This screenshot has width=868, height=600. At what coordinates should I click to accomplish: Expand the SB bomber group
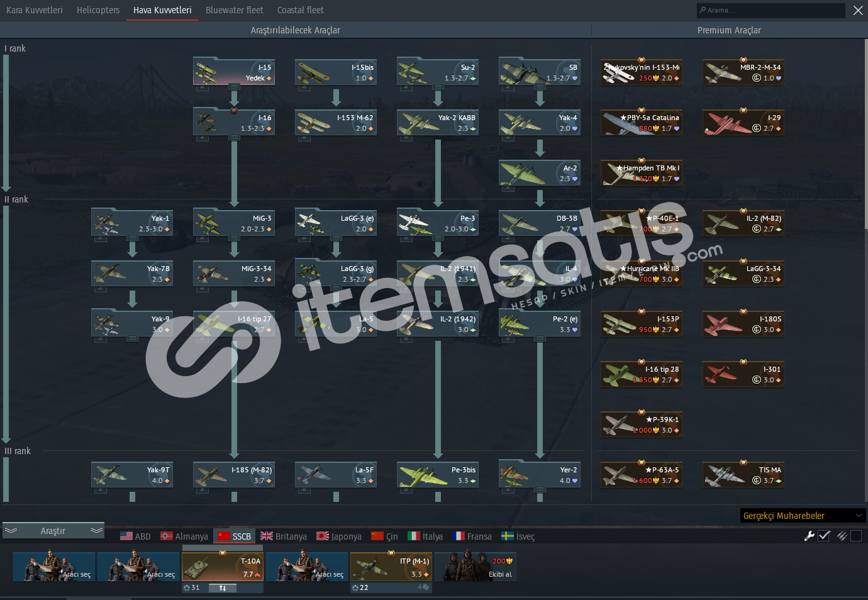click(x=540, y=87)
